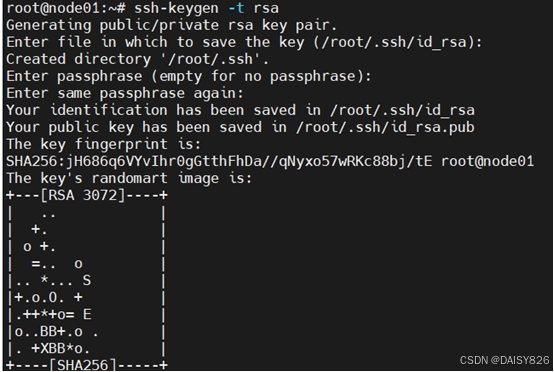Click the CSDN @DAISY826 watermark
The height and width of the screenshot is (372, 554).
tap(505, 360)
